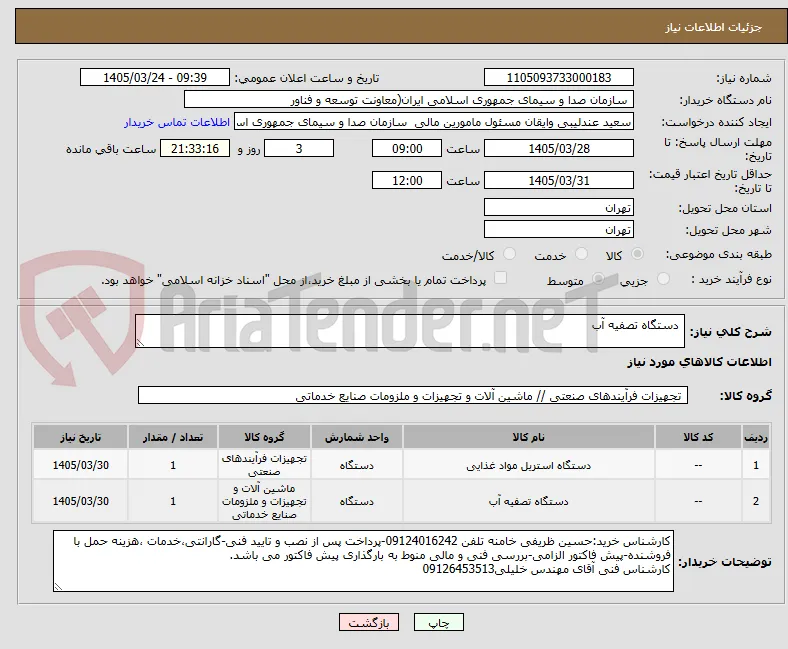The height and width of the screenshot is (649, 788).
Task: Click the دستگاه تصفیه آب table cell
Action: click(x=528, y=501)
